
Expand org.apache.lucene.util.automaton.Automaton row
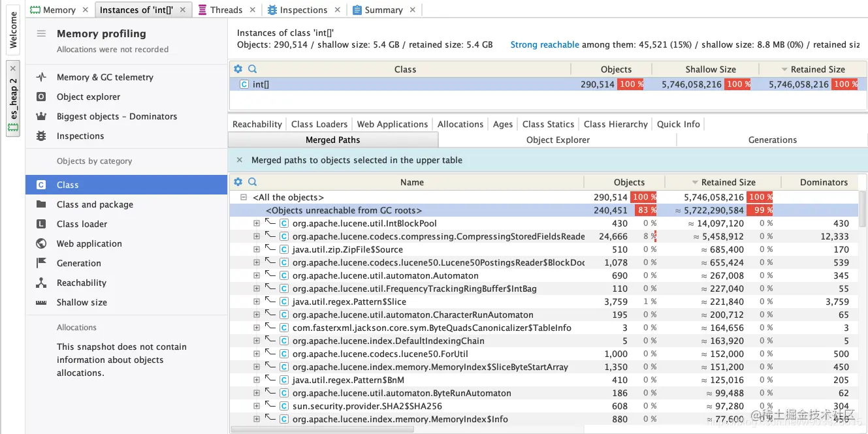coord(257,275)
